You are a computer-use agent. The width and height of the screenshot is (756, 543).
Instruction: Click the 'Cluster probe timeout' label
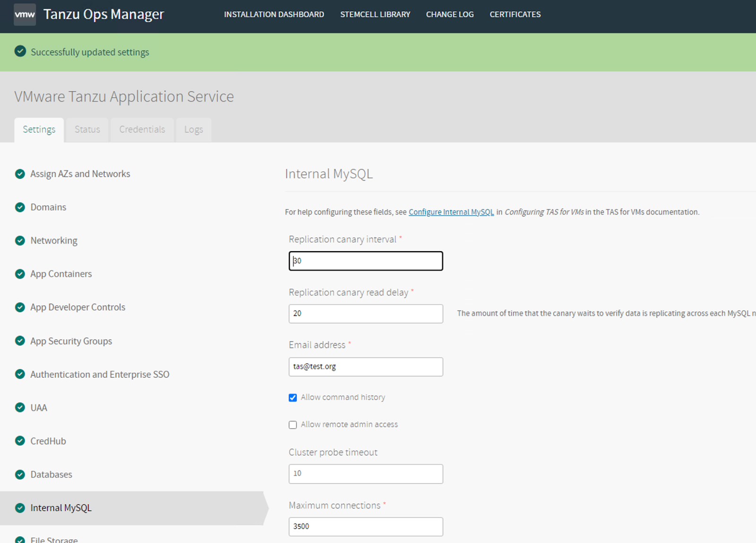(x=333, y=452)
